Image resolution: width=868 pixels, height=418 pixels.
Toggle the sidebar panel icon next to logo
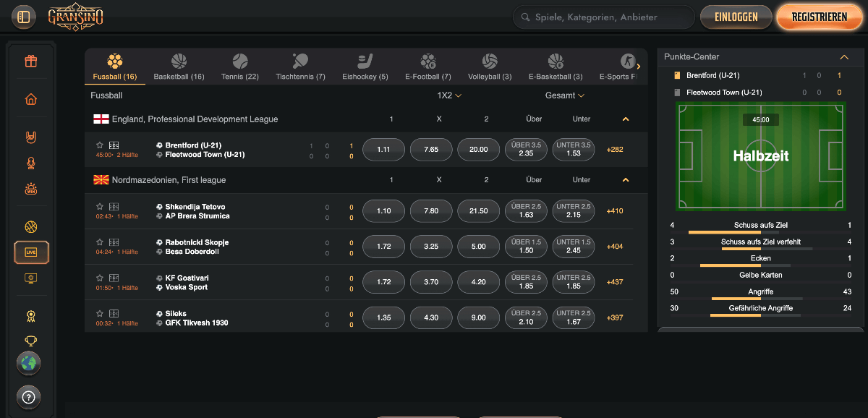point(24,17)
